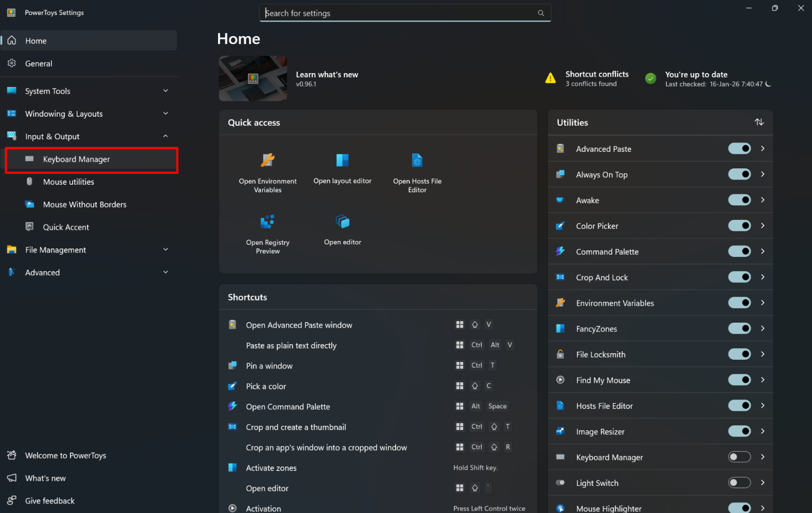812x513 pixels.
Task: Go to the General settings page
Action: (x=39, y=64)
